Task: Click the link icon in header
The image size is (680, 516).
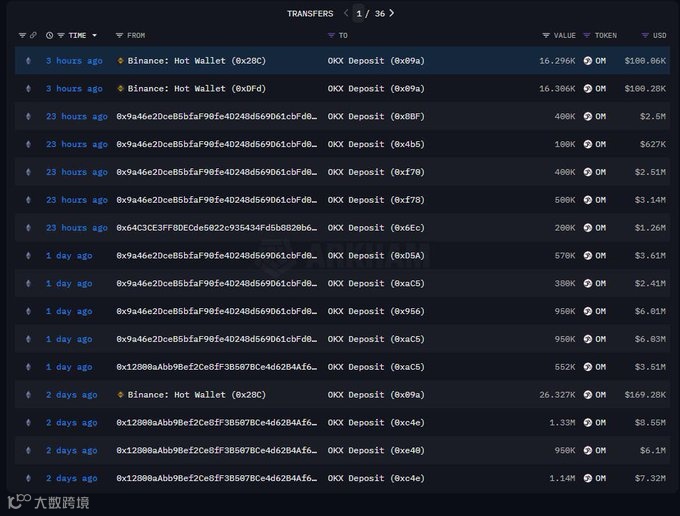Action: [x=33, y=36]
